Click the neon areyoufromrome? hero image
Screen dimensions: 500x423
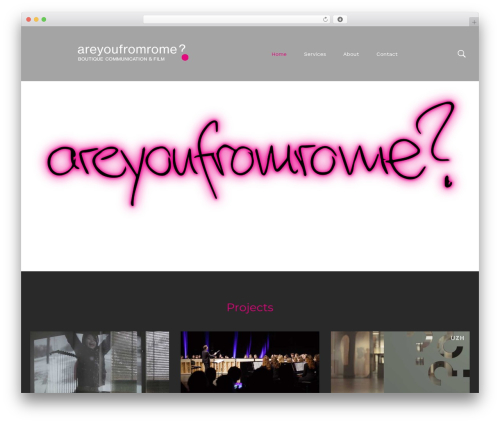[x=250, y=153]
